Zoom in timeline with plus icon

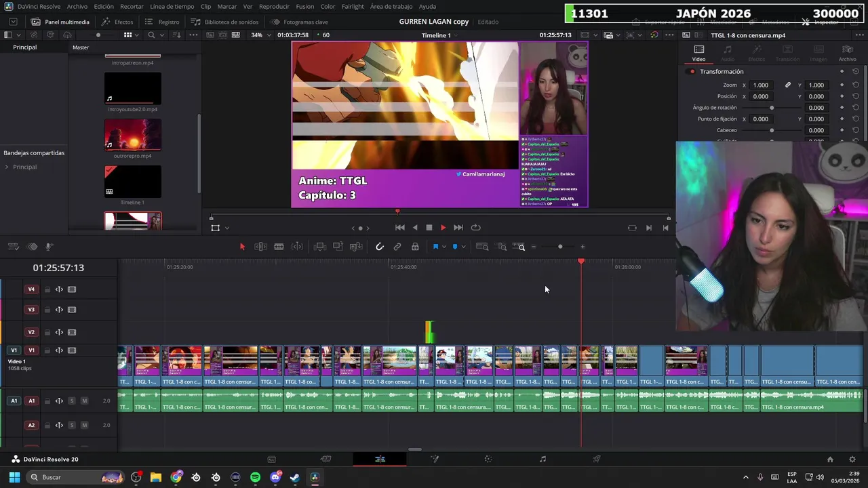click(583, 247)
